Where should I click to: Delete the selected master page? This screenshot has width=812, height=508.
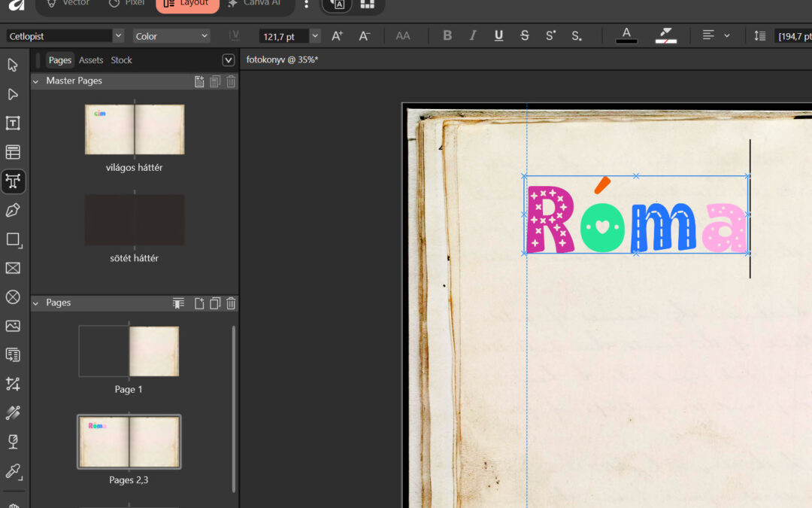[x=231, y=81]
